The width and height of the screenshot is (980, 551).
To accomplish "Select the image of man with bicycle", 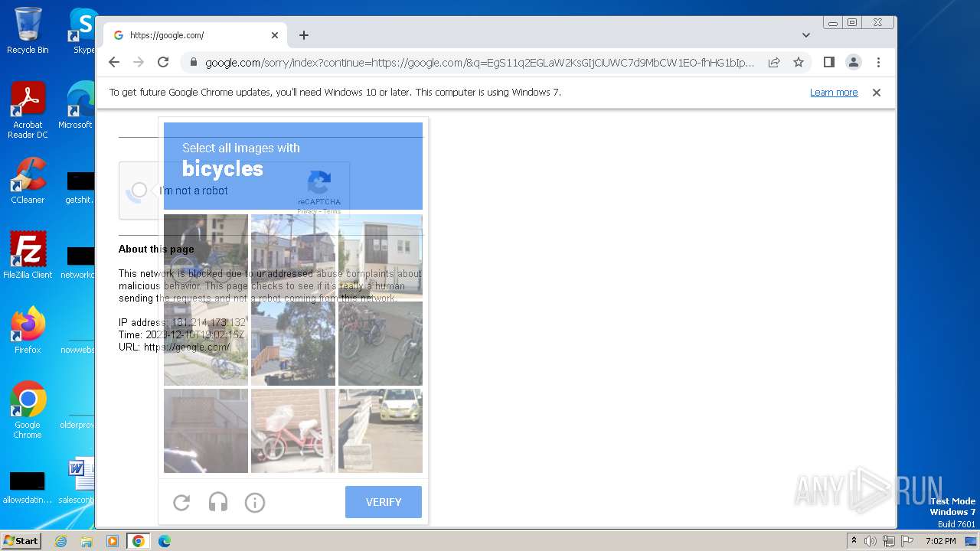I will click(206, 256).
